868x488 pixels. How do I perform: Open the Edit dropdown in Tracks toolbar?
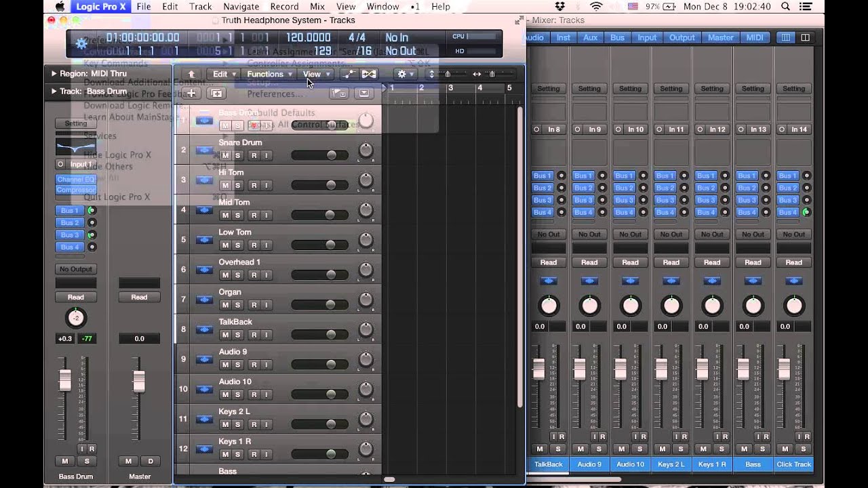pos(224,74)
